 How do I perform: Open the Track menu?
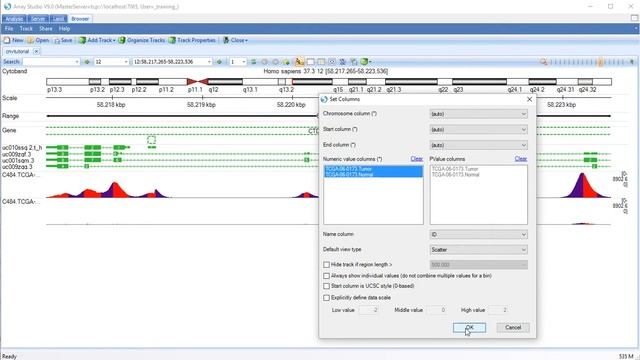pos(26,29)
